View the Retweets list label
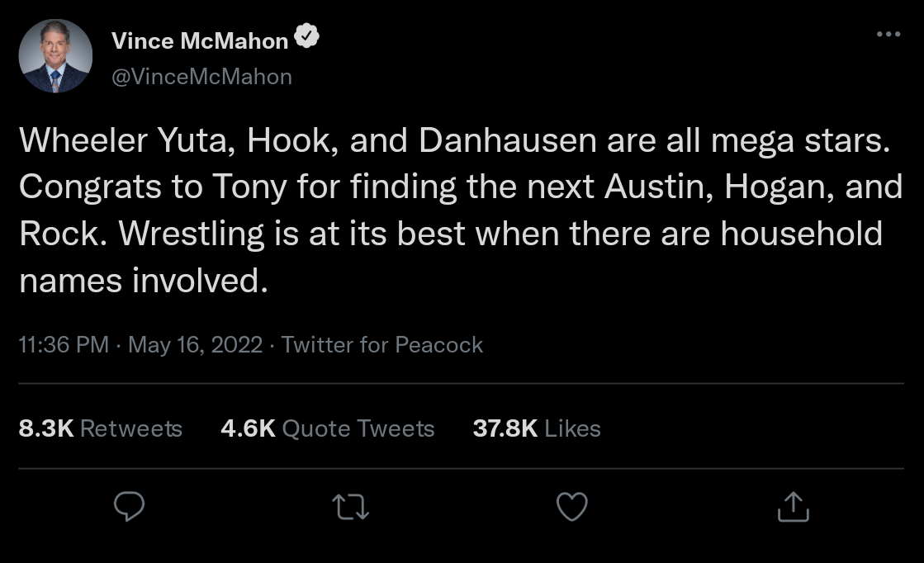The width and height of the screenshot is (924, 563). click(131, 428)
